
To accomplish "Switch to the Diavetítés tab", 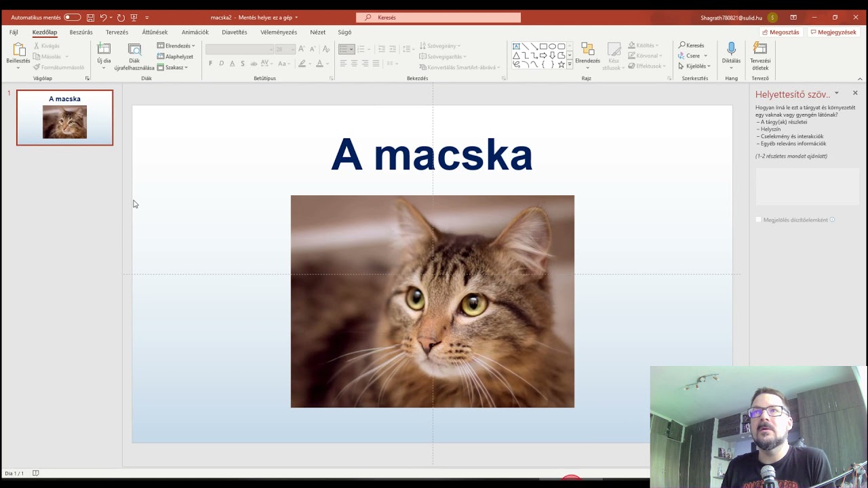I will point(235,32).
